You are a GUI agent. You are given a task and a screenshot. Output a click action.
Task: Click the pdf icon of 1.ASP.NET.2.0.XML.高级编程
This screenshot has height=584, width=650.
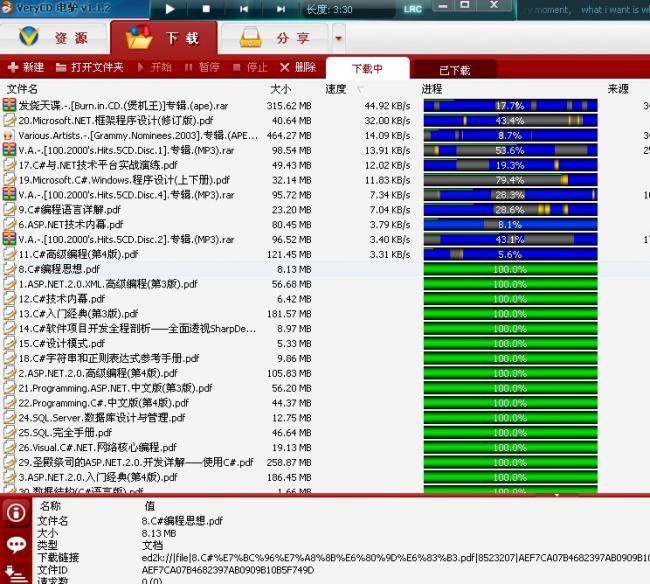coord(9,284)
